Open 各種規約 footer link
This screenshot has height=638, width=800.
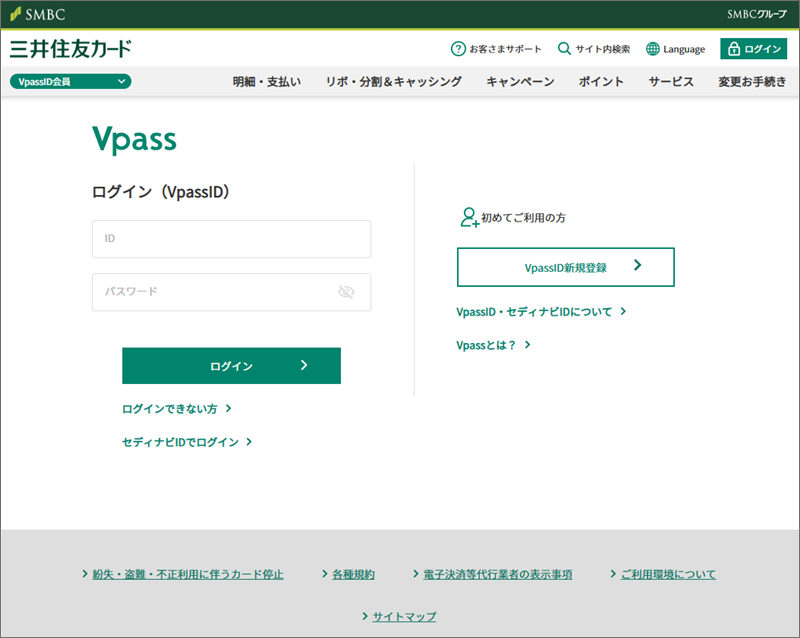[354, 574]
